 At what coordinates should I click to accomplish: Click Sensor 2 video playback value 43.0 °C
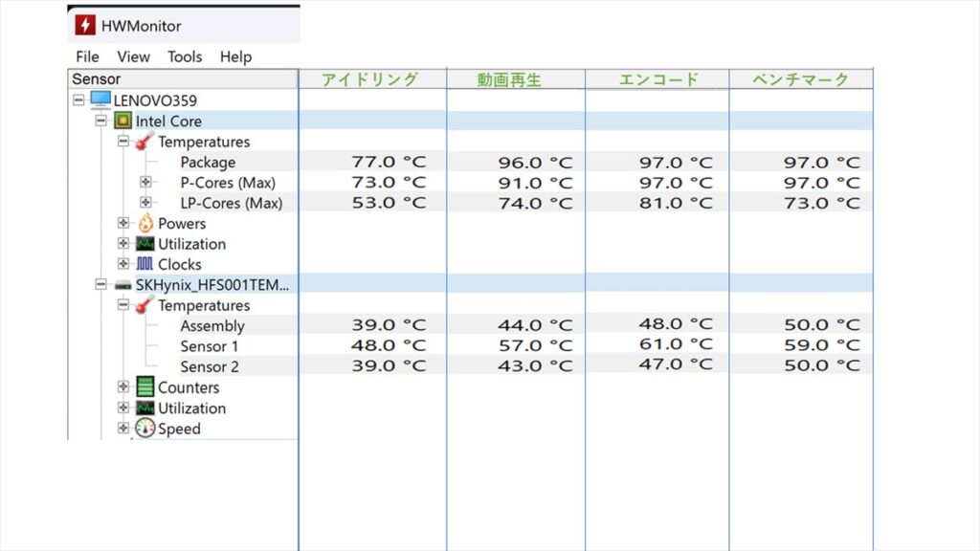point(535,365)
